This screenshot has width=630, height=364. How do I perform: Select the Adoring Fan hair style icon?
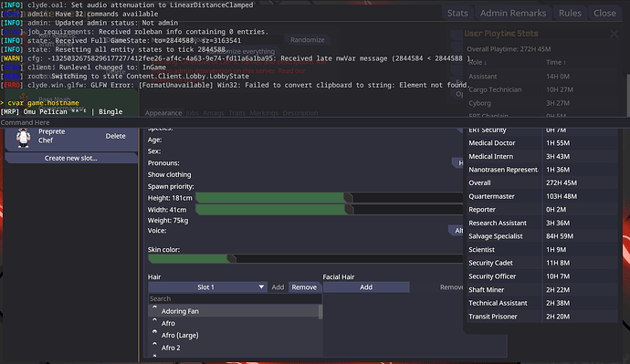pos(154,309)
